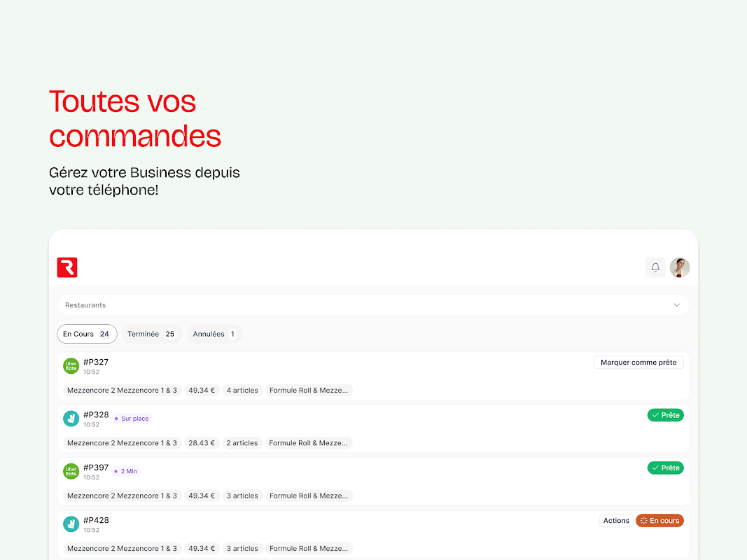The width and height of the screenshot is (747, 560).
Task: Open order #P327 title
Action: tap(96, 362)
